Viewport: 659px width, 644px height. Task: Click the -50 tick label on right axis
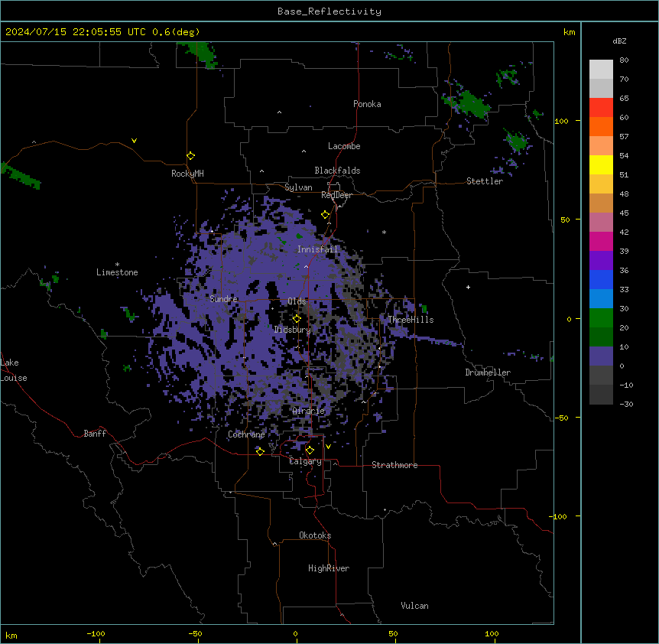561,418
